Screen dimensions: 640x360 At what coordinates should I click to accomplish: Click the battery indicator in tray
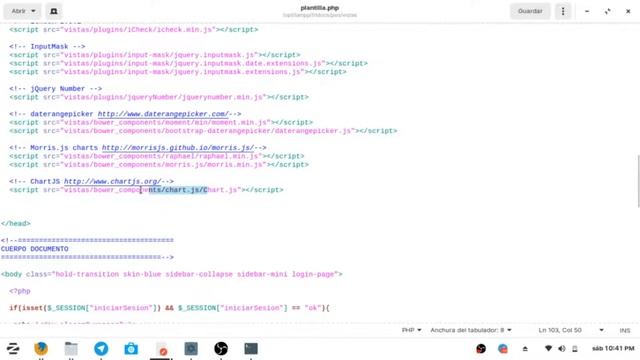coord(575,349)
